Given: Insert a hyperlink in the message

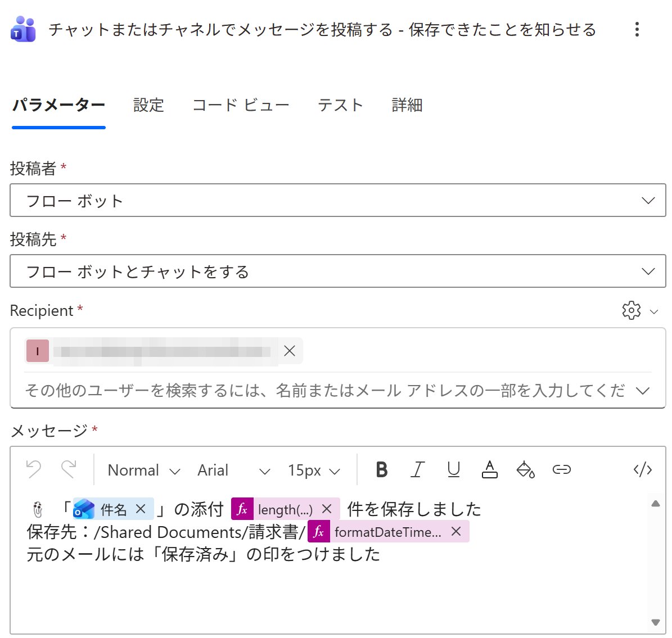Looking at the screenshot, I should tap(561, 469).
